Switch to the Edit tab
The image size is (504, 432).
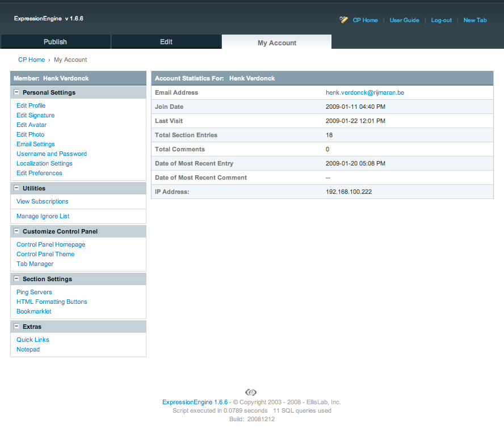[x=166, y=42]
